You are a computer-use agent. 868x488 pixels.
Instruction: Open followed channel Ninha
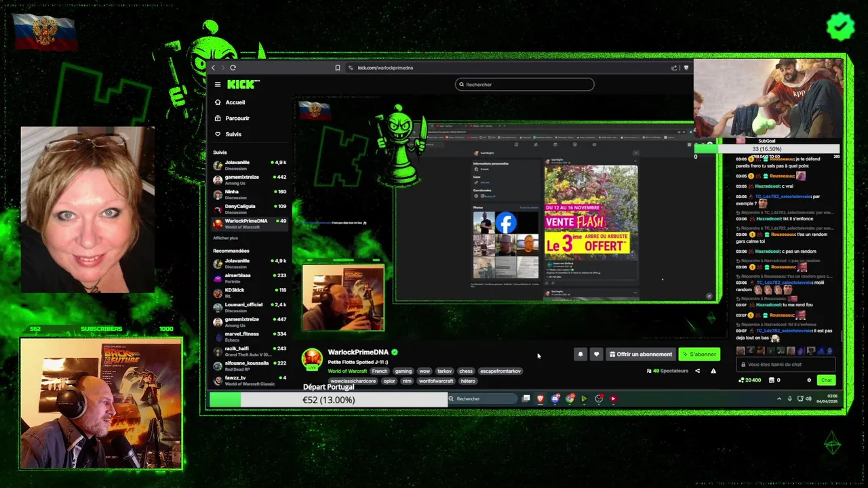click(x=250, y=195)
